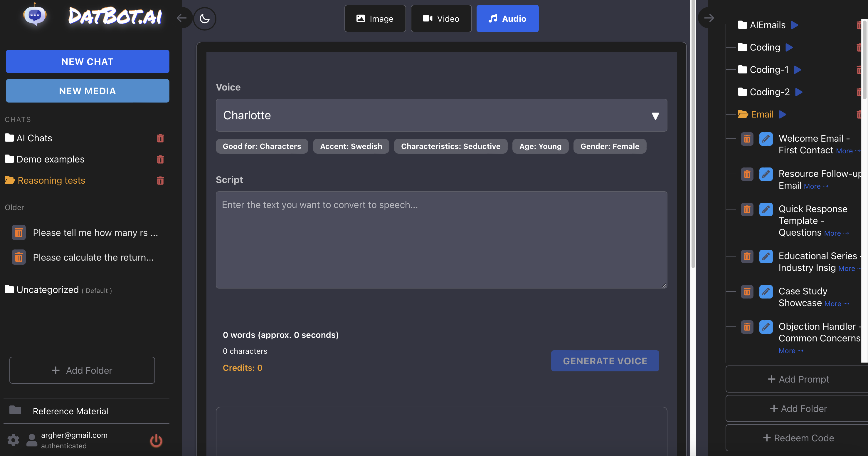The image size is (868, 456).
Task: Delete the Case Study Showcase prompt
Action: (x=747, y=292)
